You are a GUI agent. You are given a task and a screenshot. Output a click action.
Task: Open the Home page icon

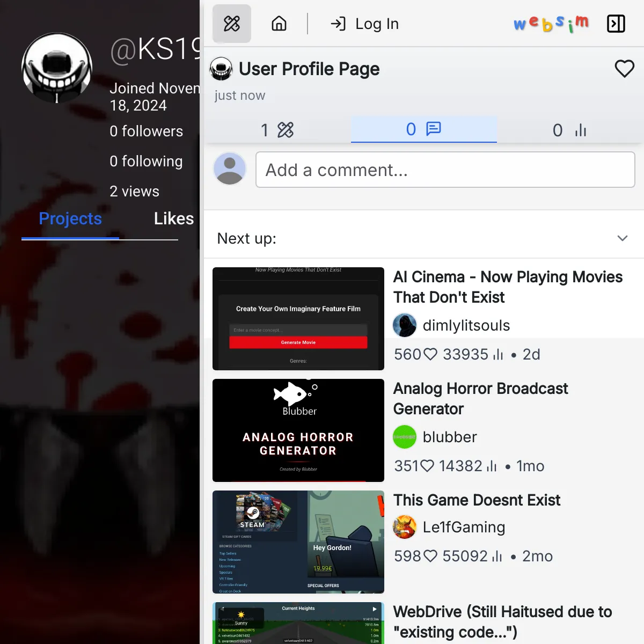(279, 24)
